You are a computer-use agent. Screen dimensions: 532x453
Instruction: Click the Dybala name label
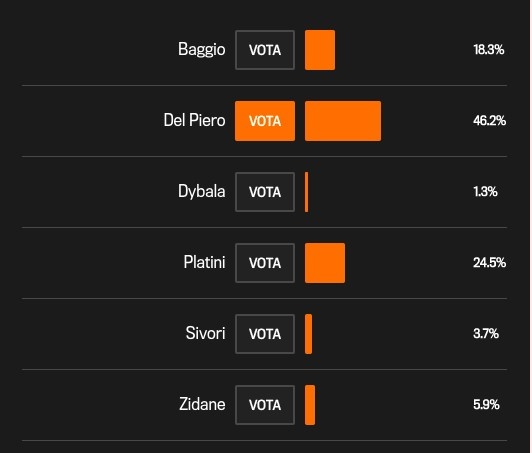point(202,192)
